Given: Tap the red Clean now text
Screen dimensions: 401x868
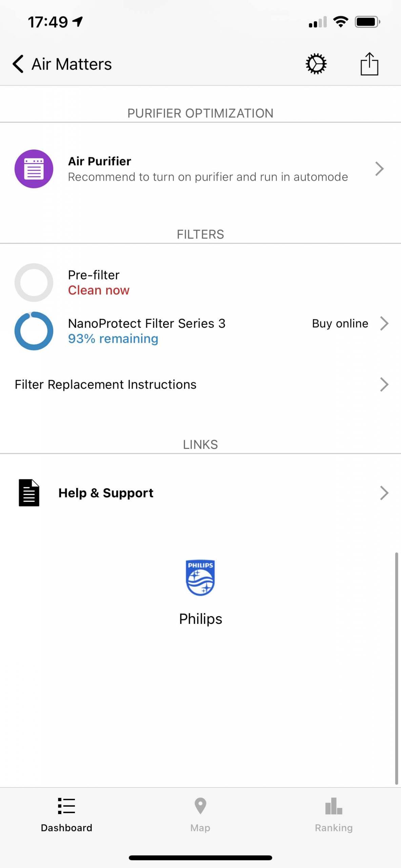Looking at the screenshot, I should click(x=99, y=290).
